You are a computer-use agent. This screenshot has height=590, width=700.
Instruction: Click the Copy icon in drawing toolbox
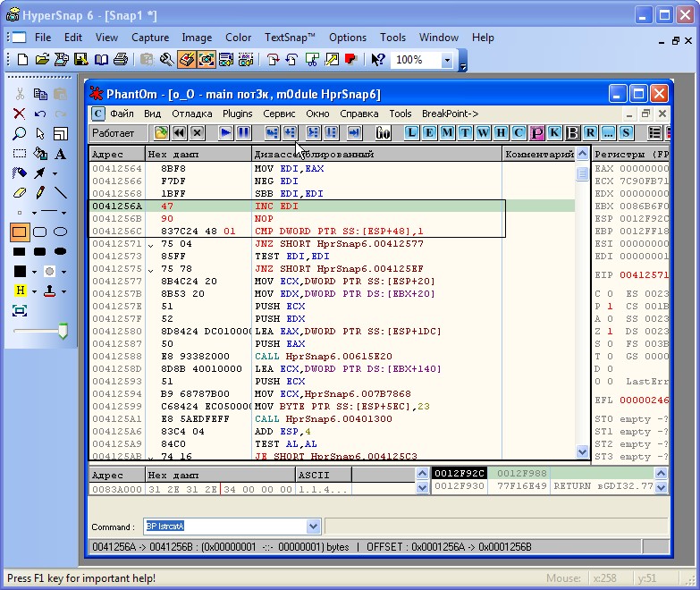(x=40, y=94)
